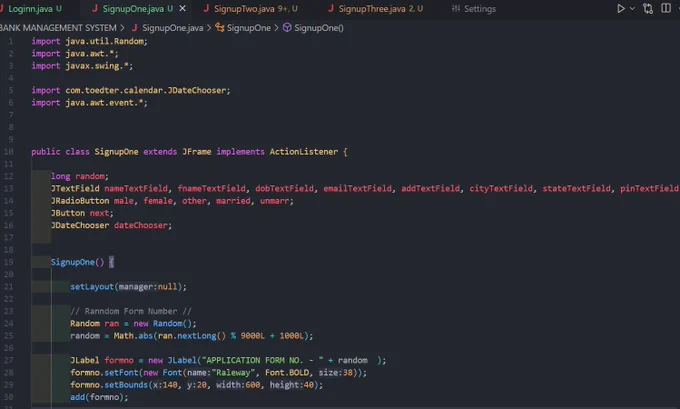Click the constructor cube icon in breadcrumb
680x409 pixels.
tap(287, 28)
